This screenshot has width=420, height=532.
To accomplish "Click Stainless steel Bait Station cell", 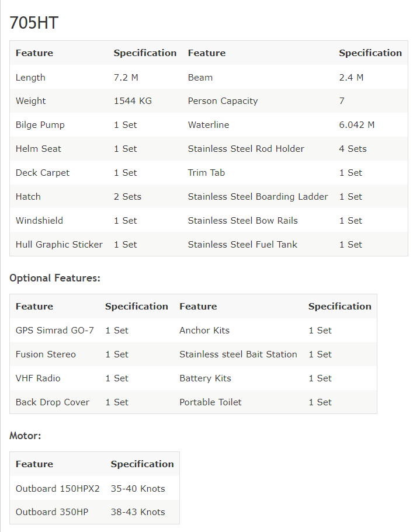I will tap(238, 354).
